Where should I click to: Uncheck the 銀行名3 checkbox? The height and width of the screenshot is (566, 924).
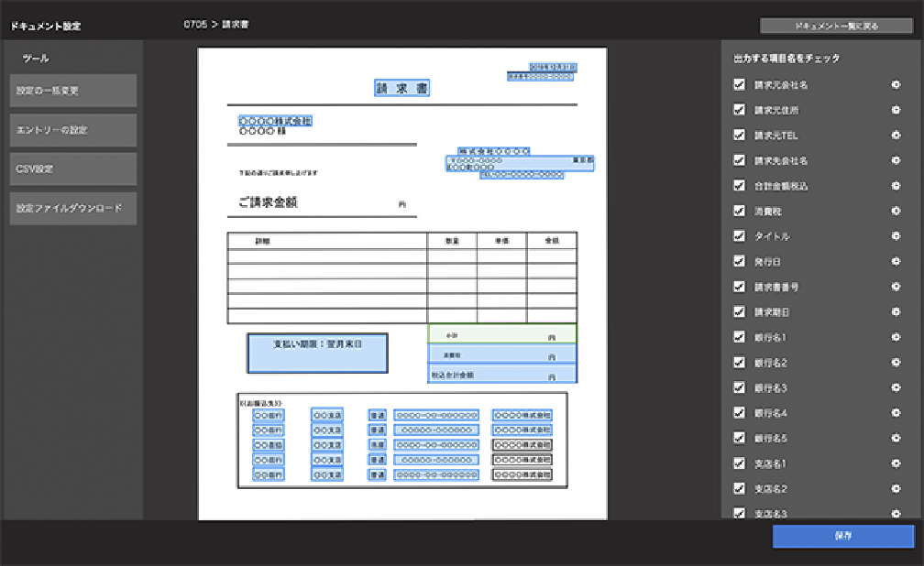739,388
